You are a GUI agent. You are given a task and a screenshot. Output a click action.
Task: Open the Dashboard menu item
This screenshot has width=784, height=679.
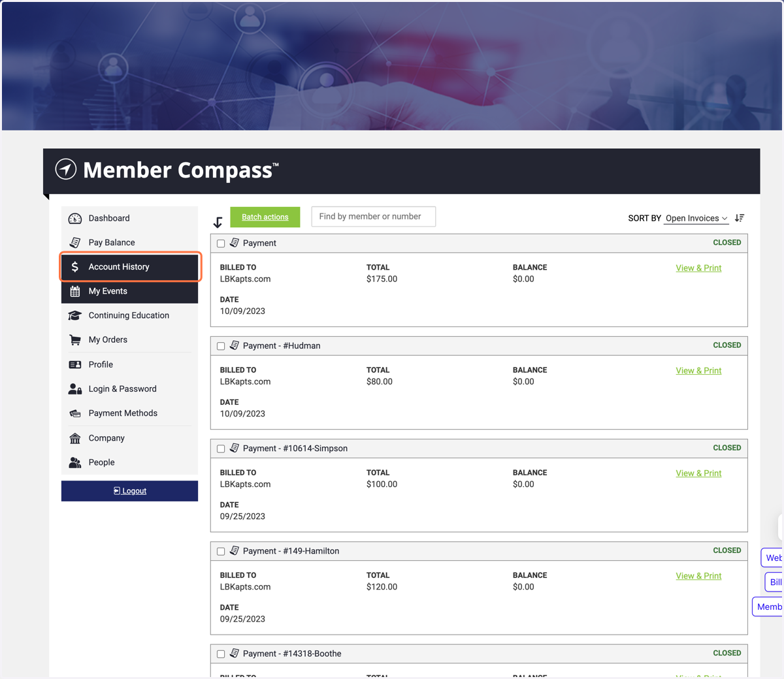tap(129, 218)
